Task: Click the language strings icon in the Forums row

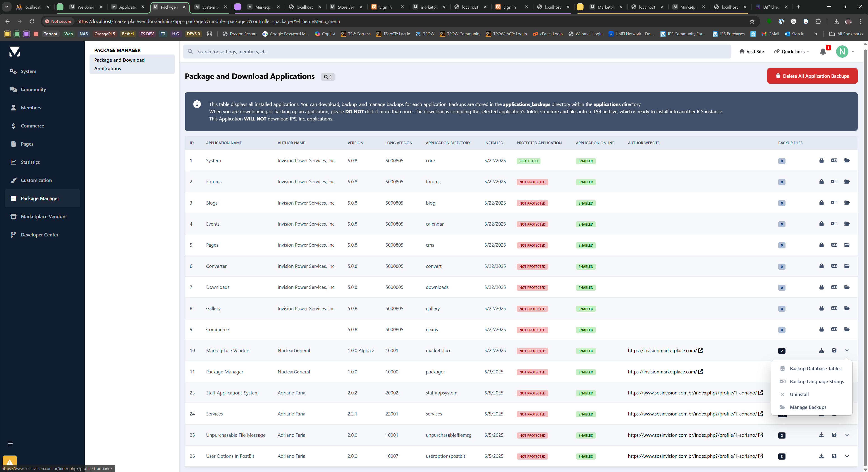Action: [x=834, y=182]
